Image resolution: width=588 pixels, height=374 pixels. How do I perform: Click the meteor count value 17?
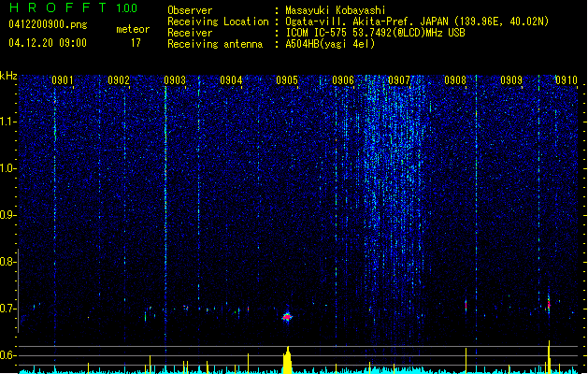(136, 42)
